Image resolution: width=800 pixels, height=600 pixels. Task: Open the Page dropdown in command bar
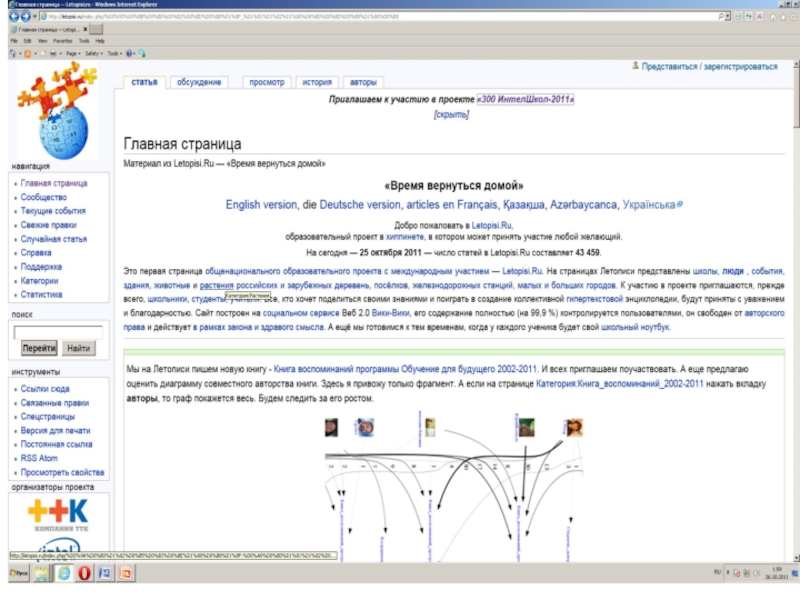(73, 53)
